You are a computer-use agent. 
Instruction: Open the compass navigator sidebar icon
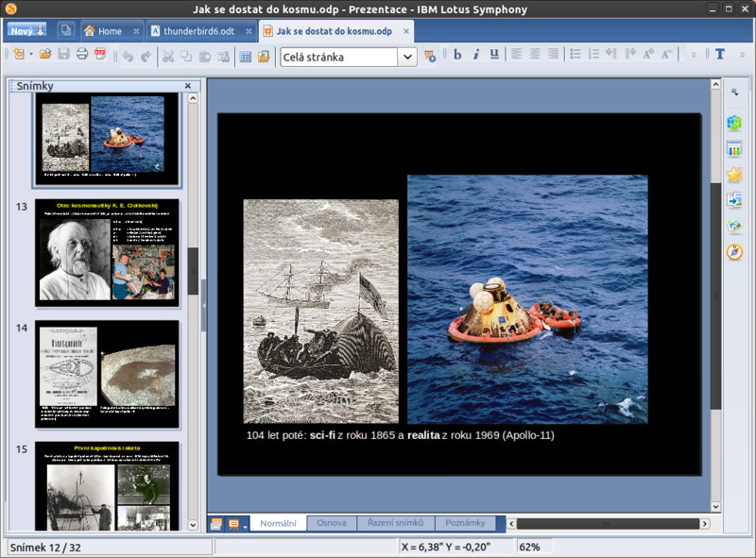pyautogui.click(x=734, y=252)
